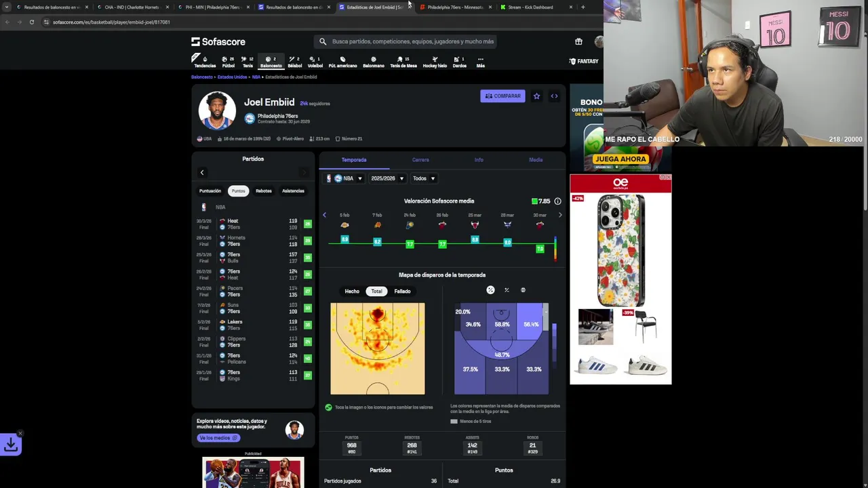Click the download icon at screen bottom-left
This screenshot has height=488, width=868.
click(11, 445)
